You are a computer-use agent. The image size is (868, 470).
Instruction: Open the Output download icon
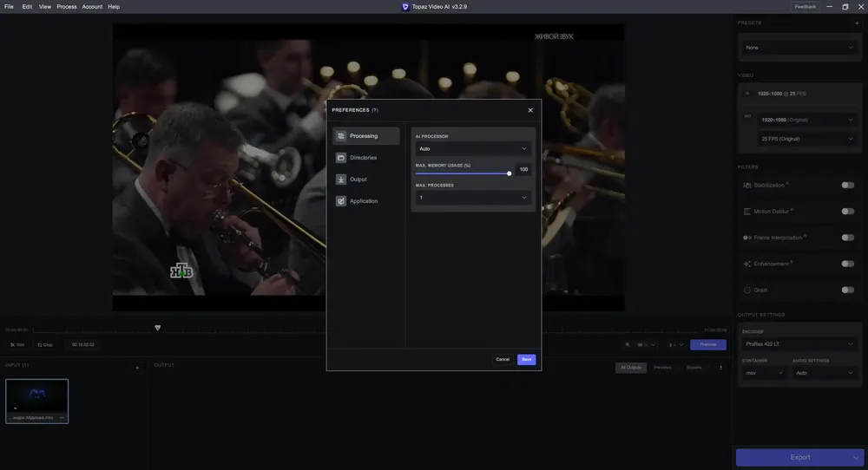click(x=341, y=180)
